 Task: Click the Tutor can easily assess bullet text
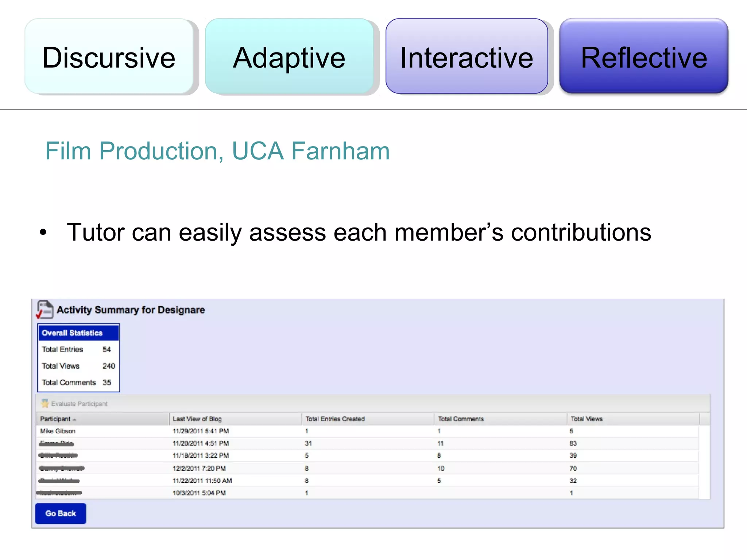point(359,232)
